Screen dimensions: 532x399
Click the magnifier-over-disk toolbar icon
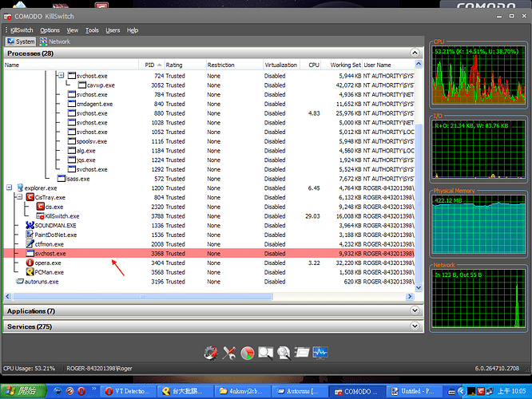pos(284,353)
